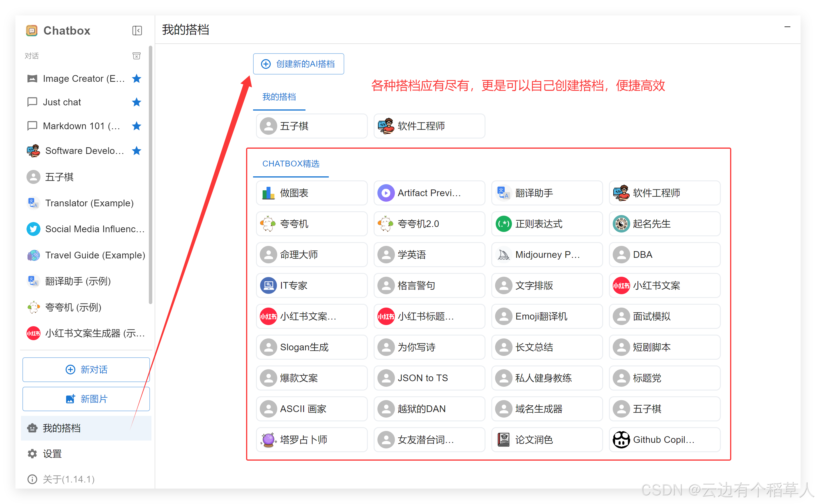Open the 面试模拟 card
Image resolution: width=816 pixels, height=504 pixels.
tap(665, 316)
